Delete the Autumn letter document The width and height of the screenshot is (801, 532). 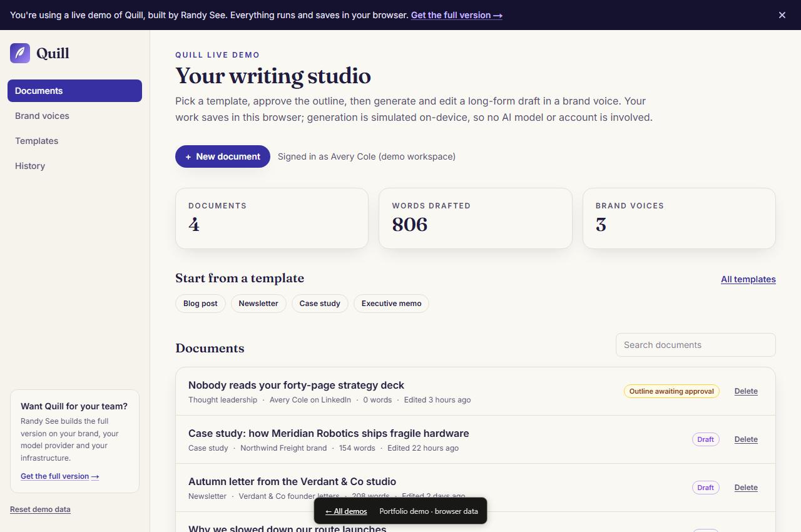point(746,488)
